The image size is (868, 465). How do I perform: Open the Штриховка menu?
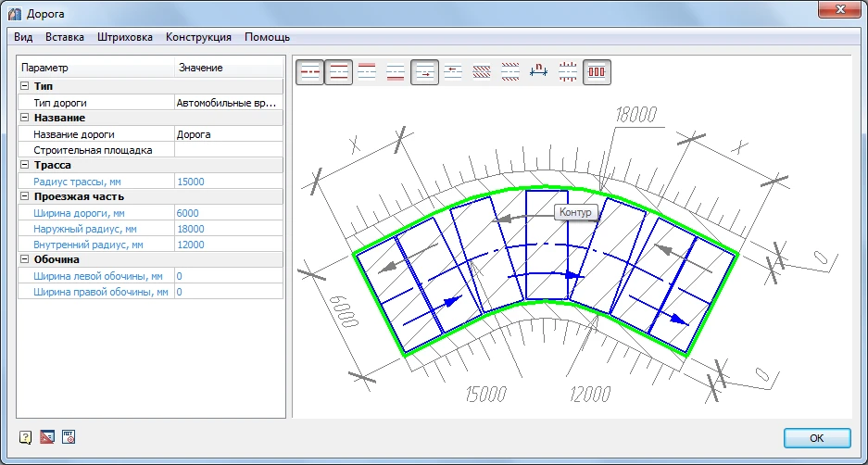pyautogui.click(x=125, y=37)
